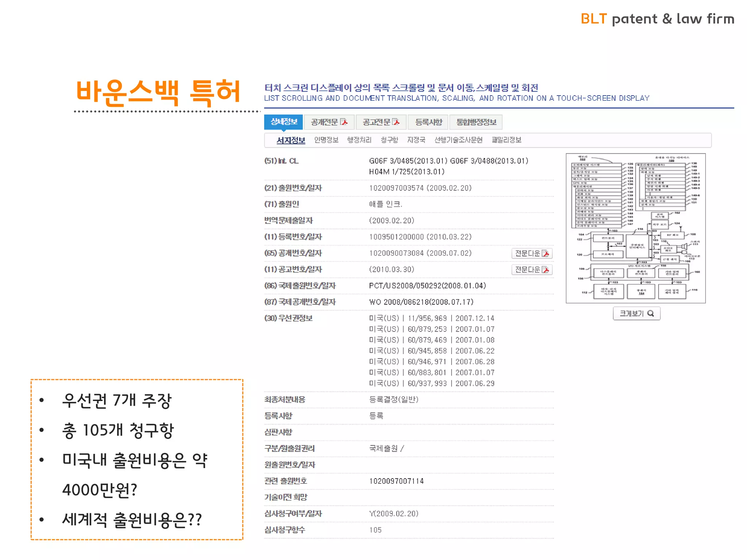Click PDF icon in 공고번호 전문다운 button
The height and width of the screenshot is (560, 747).
click(x=546, y=270)
